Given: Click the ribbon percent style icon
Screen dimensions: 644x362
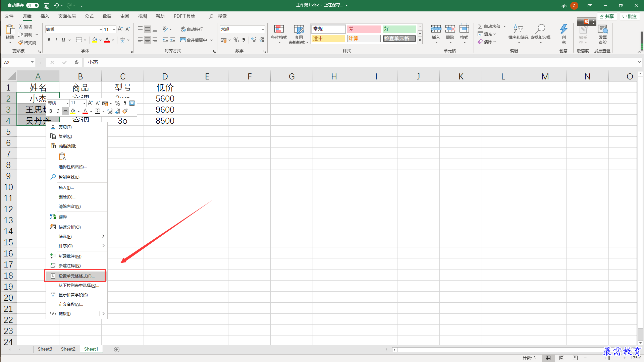Looking at the screenshot, I should (236, 40).
